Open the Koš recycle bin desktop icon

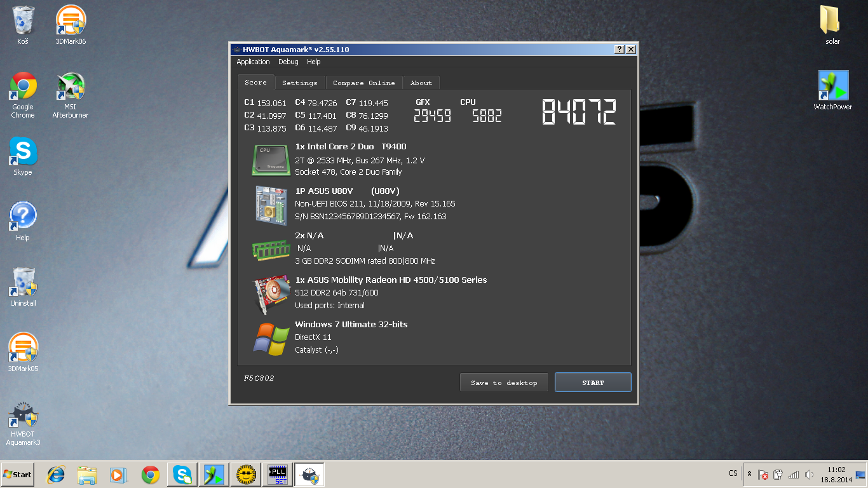tap(24, 25)
